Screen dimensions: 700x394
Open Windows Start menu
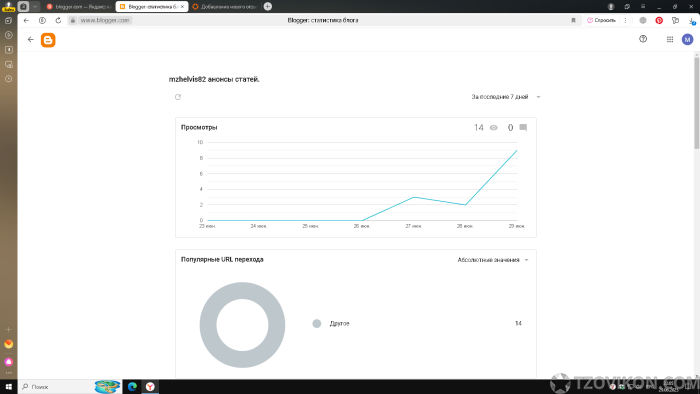tap(8, 387)
